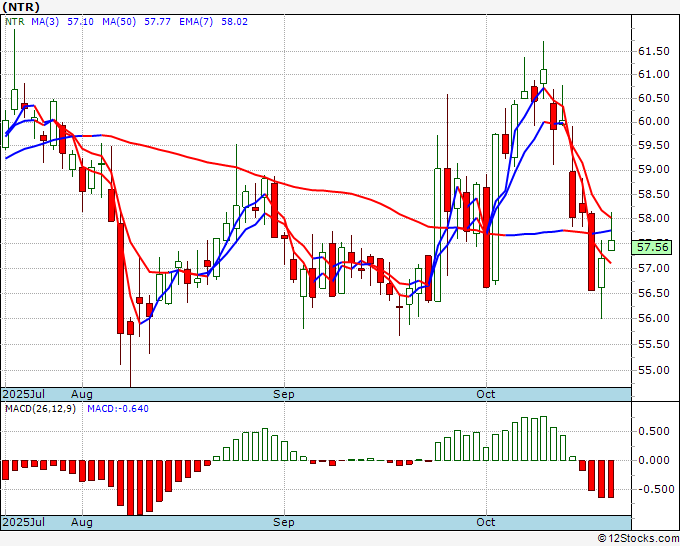This screenshot has height=546, width=680.
Task: Click Sep on the MACD panel axis
Action: pyautogui.click(x=284, y=522)
